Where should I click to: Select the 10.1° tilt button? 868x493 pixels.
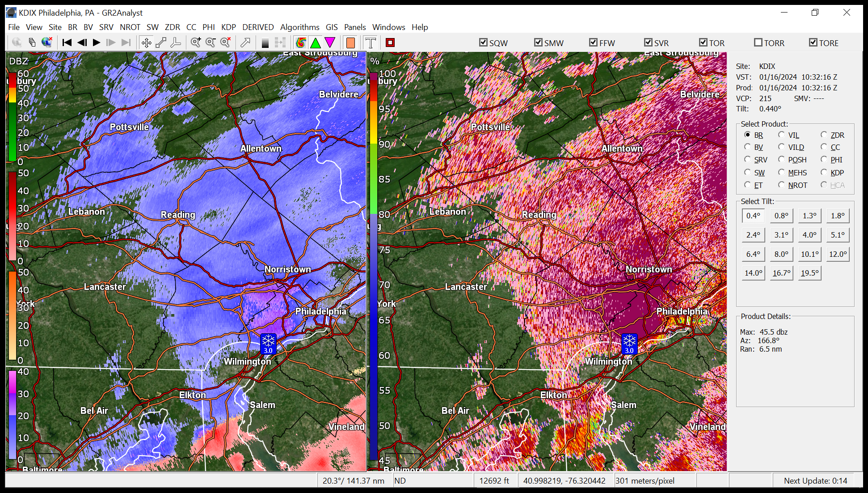(809, 254)
